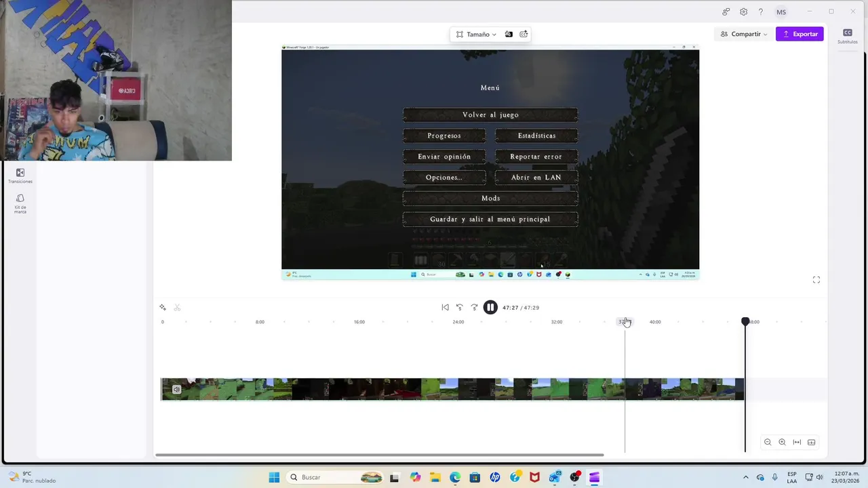
Task: Click the magic wand timeline tool
Action: pyautogui.click(x=163, y=308)
